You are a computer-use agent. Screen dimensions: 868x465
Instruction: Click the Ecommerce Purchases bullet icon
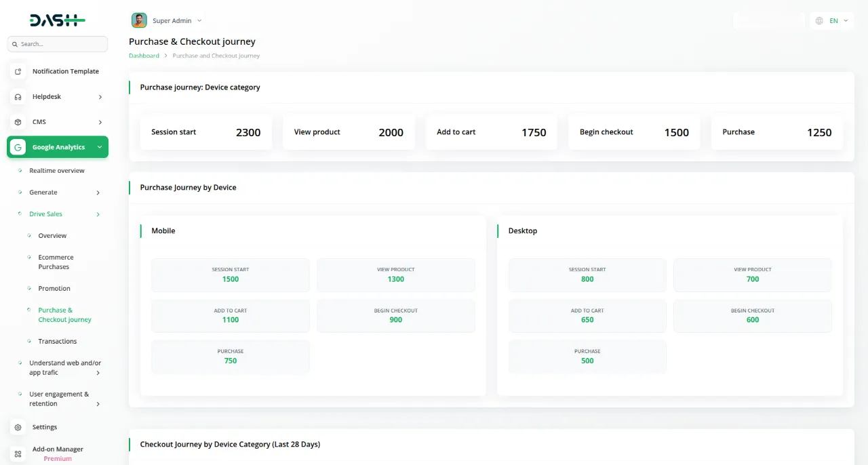(x=28, y=258)
